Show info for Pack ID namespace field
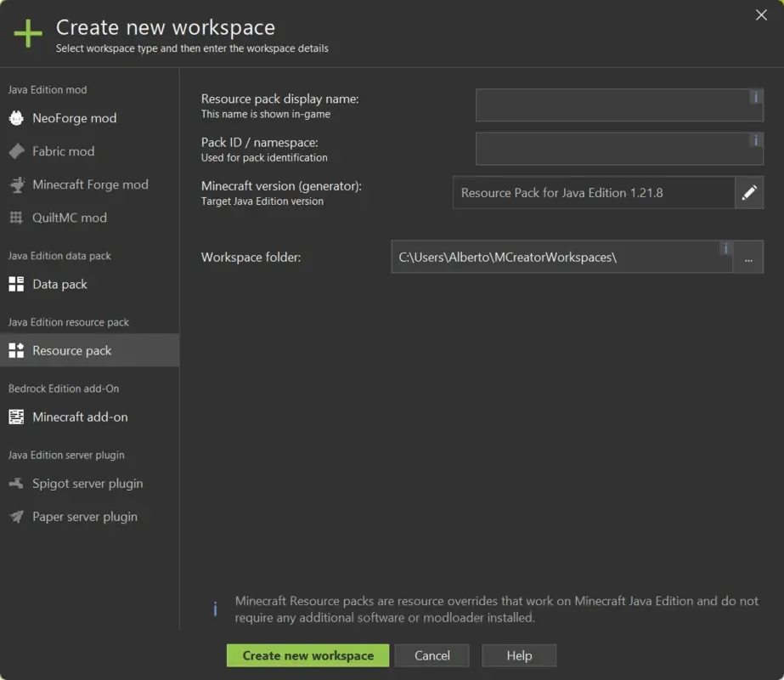784x680 pixels. click(x=755, y=141)
